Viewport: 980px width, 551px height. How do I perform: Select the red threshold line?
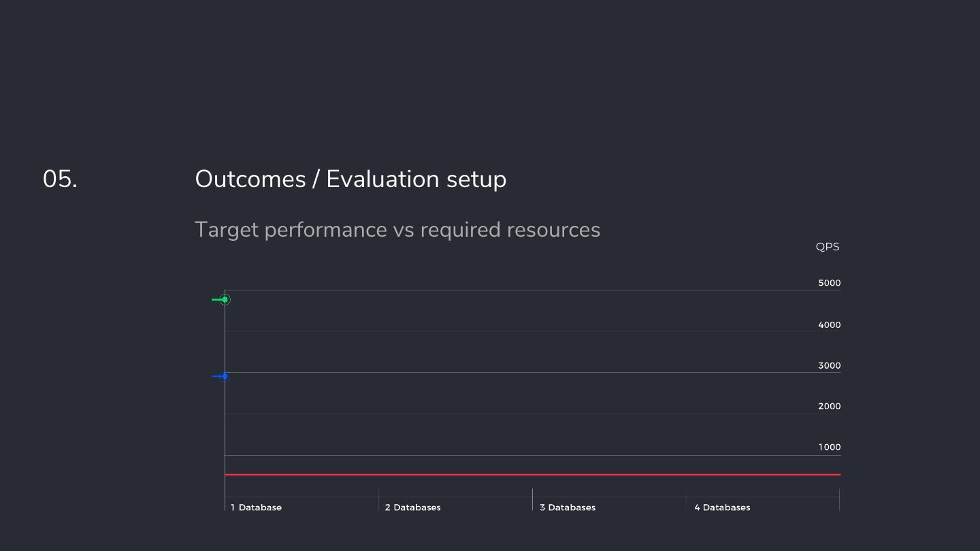pyautogui.click(x=532, y=474)
